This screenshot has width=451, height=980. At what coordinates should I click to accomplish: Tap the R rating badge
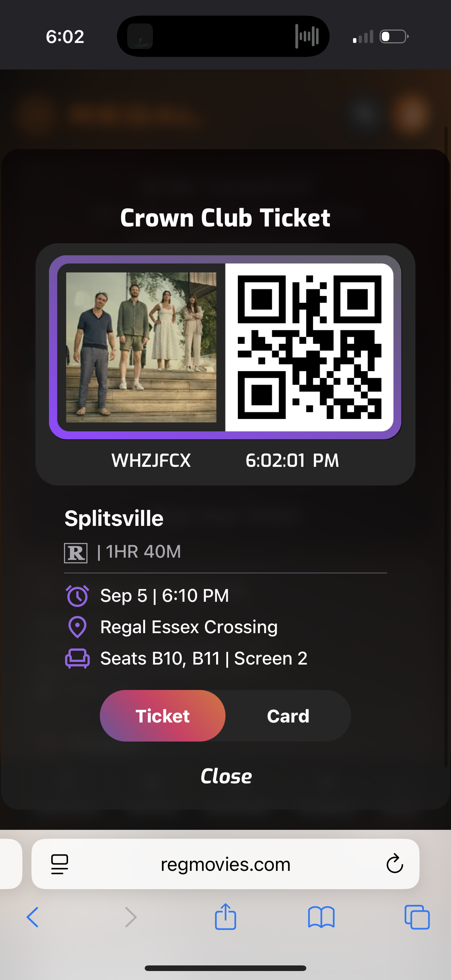click(76, 553)
